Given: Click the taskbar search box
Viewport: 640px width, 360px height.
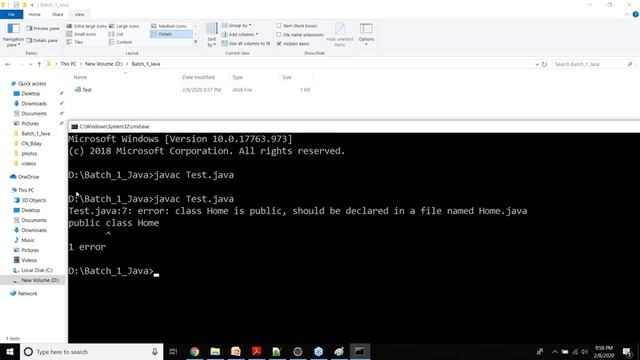Looking at the screenshot, I should 91,351.
